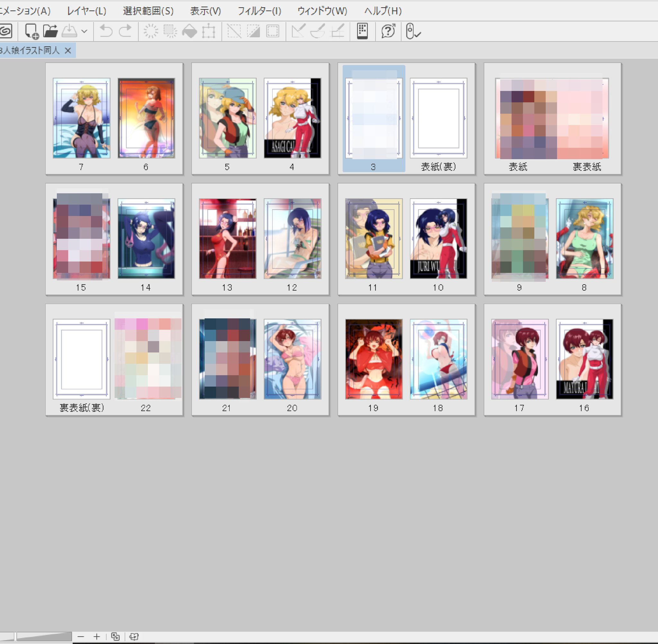Select page 12 thumbnail
This screenshot has height=644, width=658.
292,238
